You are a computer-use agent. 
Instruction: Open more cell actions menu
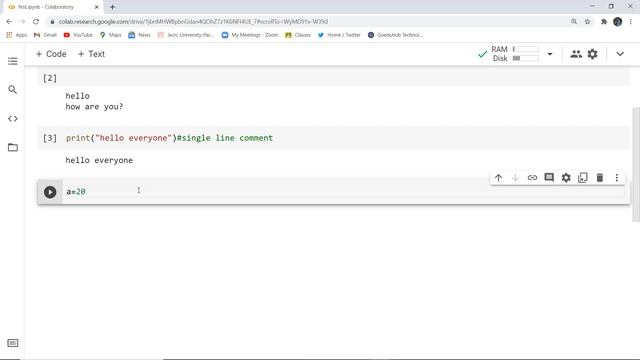tap(617, 178)
